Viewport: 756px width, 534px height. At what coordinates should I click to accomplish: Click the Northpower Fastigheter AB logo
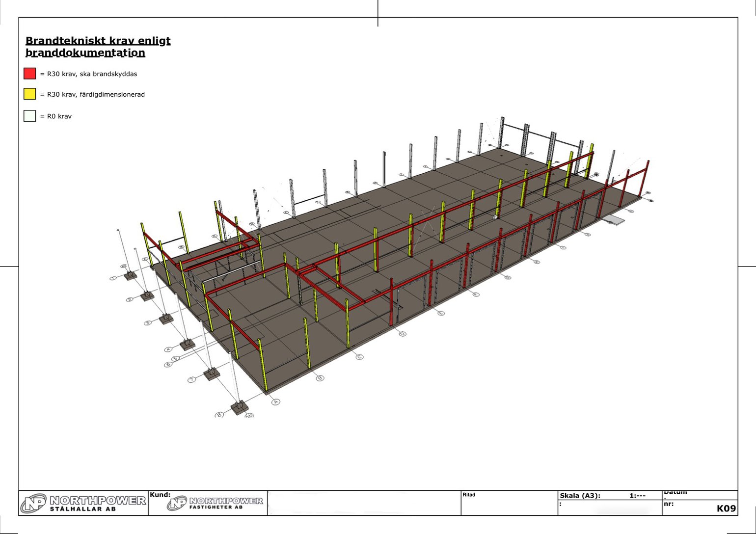215,503
